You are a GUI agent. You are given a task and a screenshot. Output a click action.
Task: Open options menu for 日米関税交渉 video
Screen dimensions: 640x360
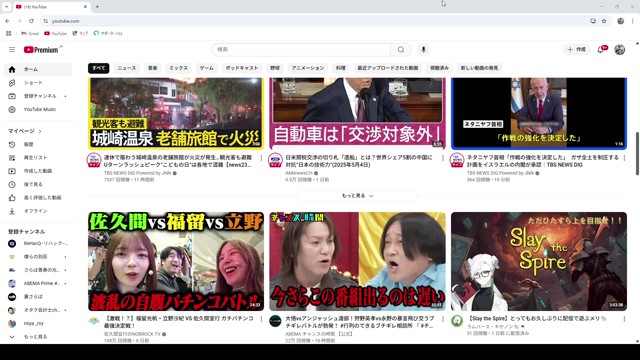click(x=443, y=158)
